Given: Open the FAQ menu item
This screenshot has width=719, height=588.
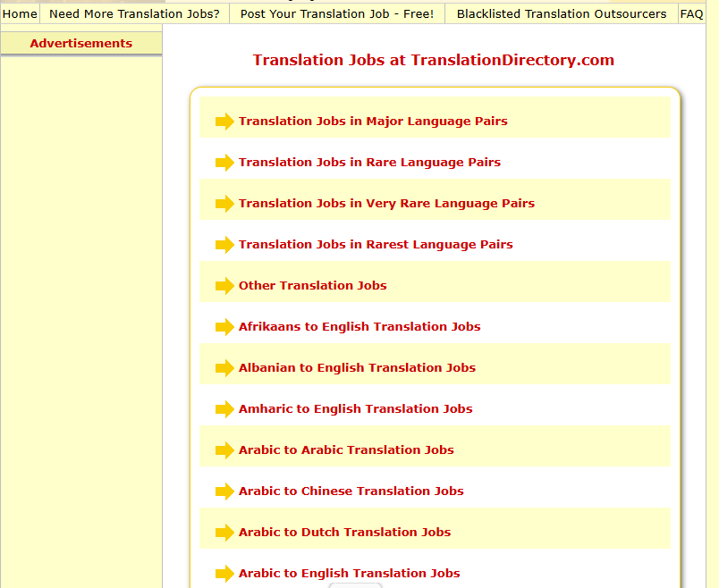Looking at the screenshot, I should coord(691,14).
